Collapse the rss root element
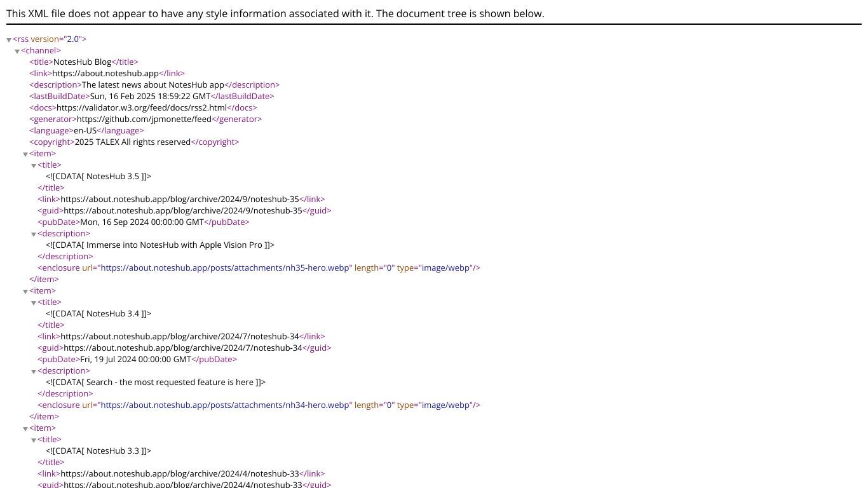 coord(9,40)
